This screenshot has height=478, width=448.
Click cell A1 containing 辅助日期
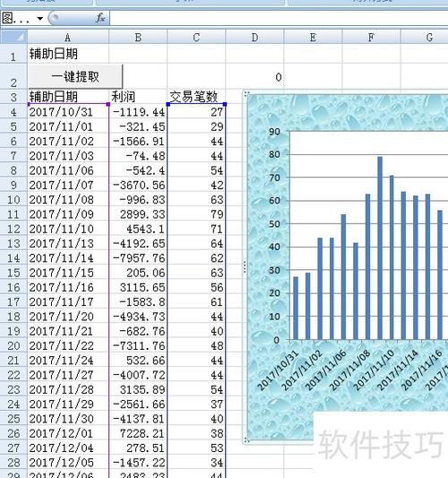click(x=68, y=54)
